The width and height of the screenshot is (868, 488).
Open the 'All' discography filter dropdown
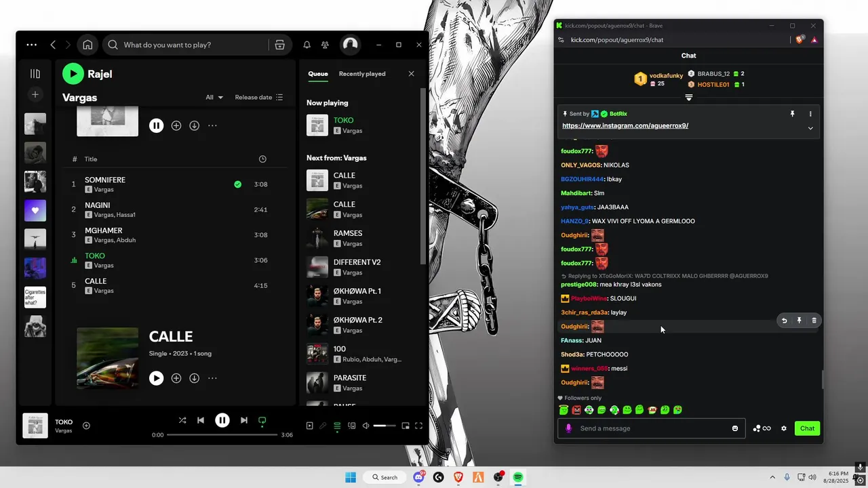point(214,98)
